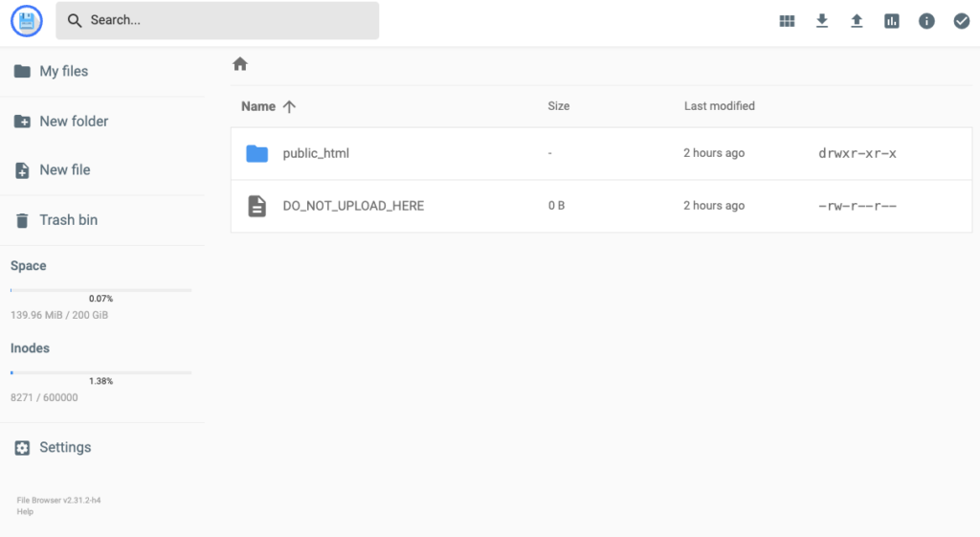Click the Space heading
The height and width of the screenshot is (537, 980).
28,266
